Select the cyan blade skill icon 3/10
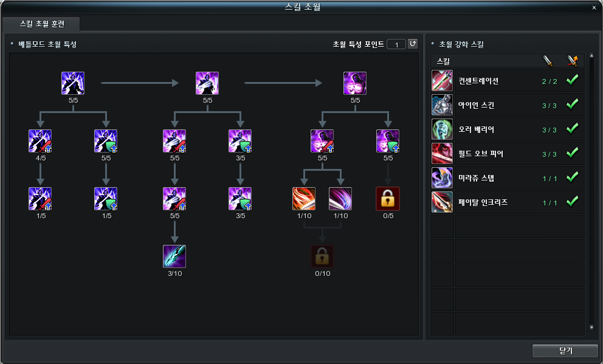 (174, 256)
